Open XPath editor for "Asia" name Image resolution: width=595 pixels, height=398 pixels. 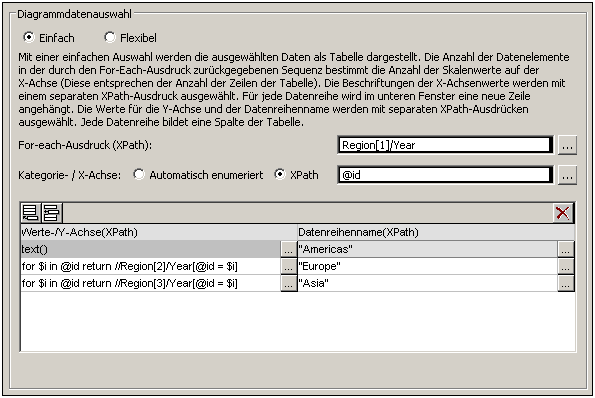click(x=565, y=283)
